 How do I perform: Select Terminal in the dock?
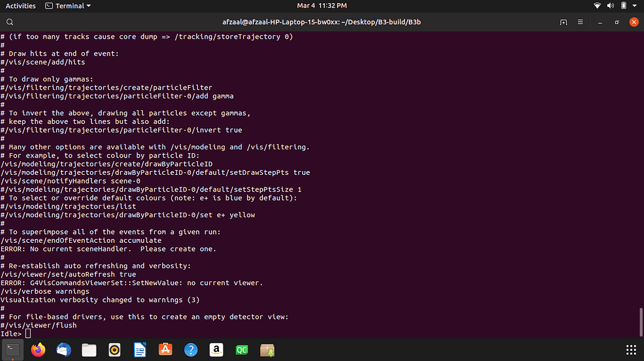pyautogui.click(x=12, y=350)
